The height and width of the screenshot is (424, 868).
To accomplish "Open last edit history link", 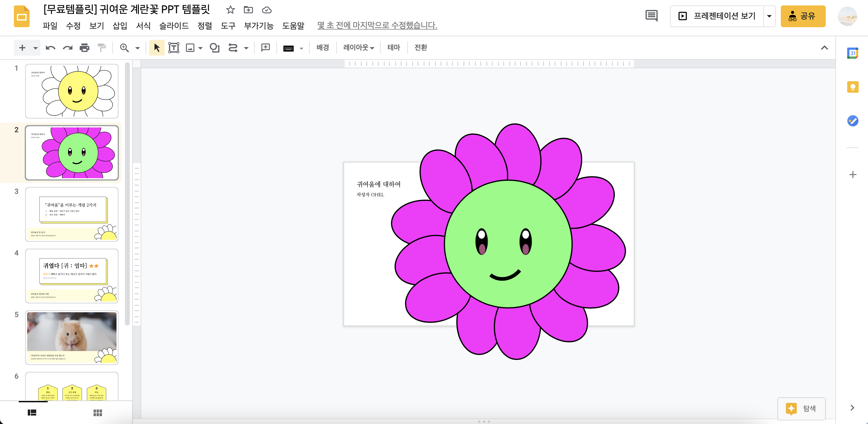I will pos(377,26).
